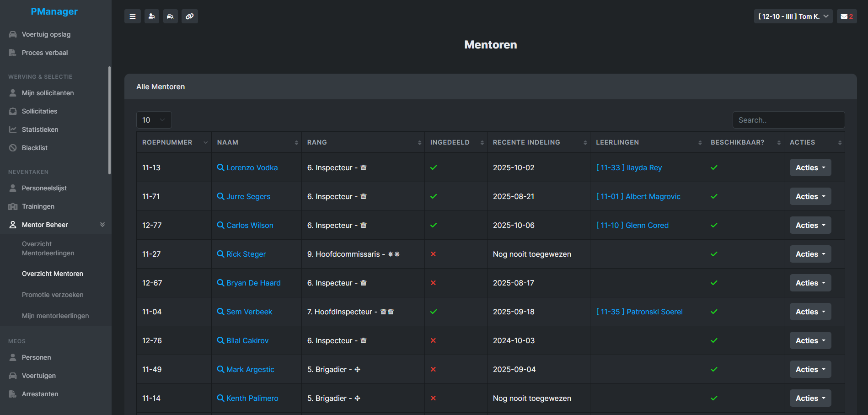The image size is (868, 415).
Task: Open the vehicle search icon in toolbar
Action: [x=170, y=16]
